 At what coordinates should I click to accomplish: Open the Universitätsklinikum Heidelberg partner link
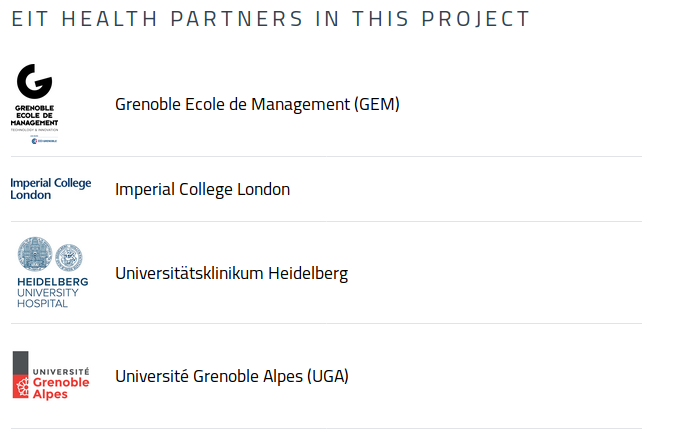(231, 273)
